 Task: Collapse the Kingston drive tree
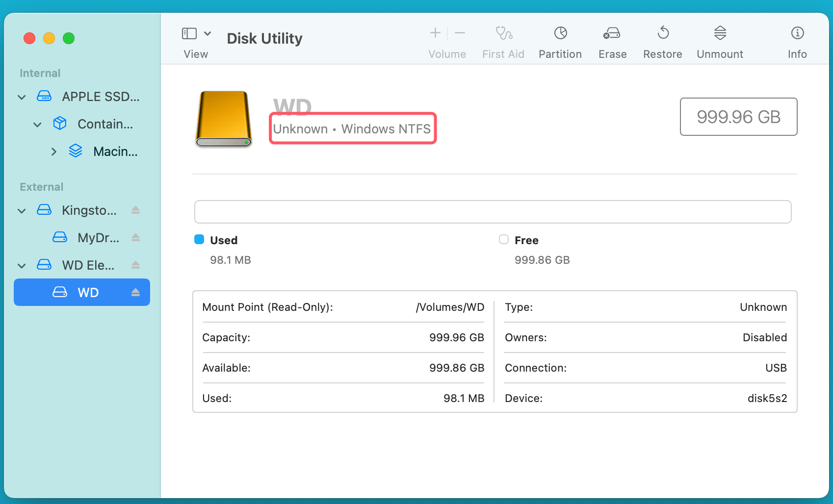(22, 211)
